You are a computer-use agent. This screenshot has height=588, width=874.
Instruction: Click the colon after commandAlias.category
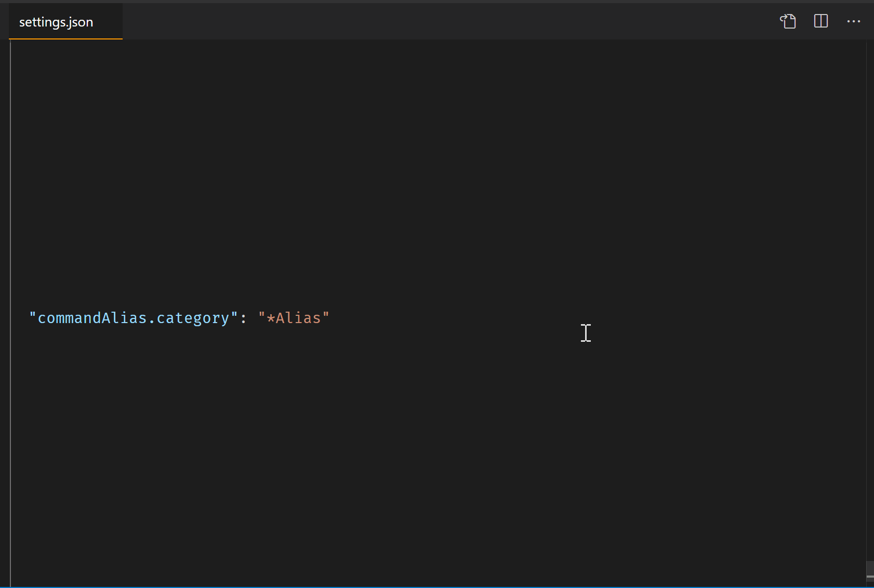click(x=244, y=317)
